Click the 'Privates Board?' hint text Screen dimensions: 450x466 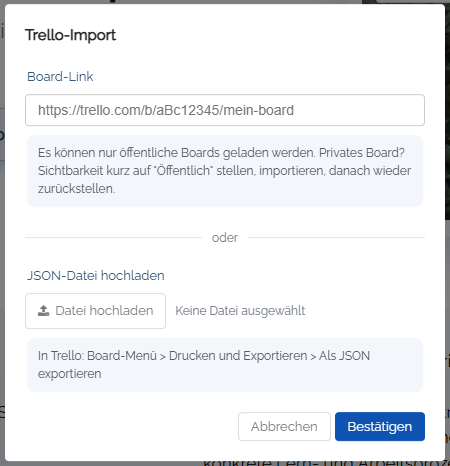[362, 153]
